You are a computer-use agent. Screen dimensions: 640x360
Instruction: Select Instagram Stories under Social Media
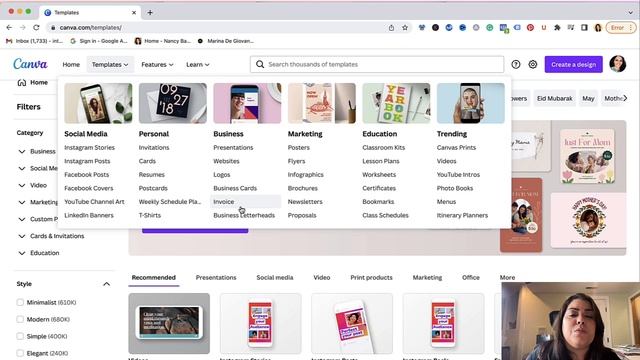click(89, 147)
